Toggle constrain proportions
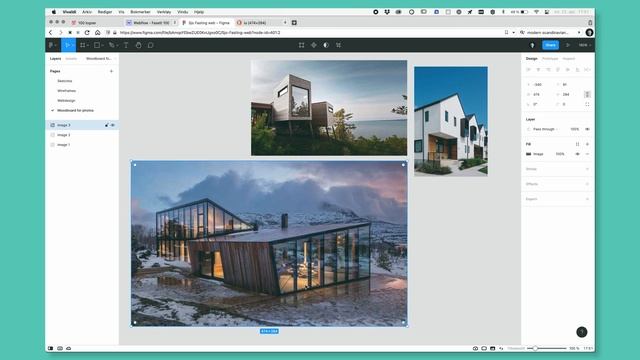 pyautogui.click(x=587, y=94)
